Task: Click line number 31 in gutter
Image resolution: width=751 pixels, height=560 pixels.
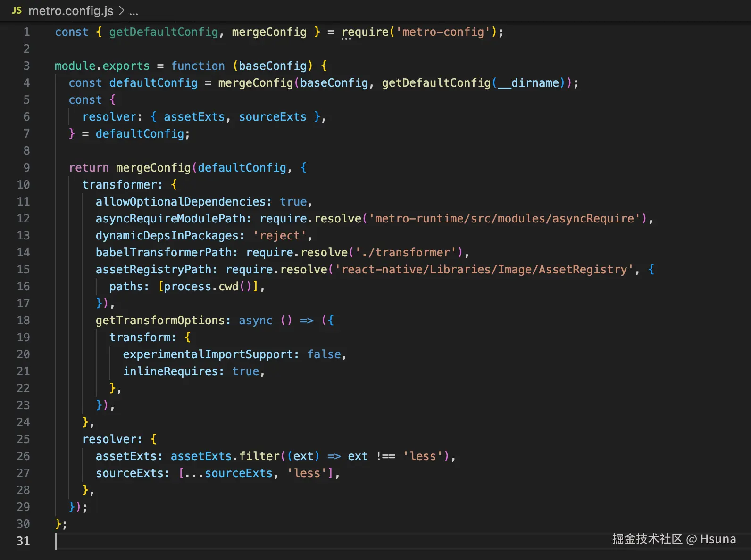Action: click(23, 541)
